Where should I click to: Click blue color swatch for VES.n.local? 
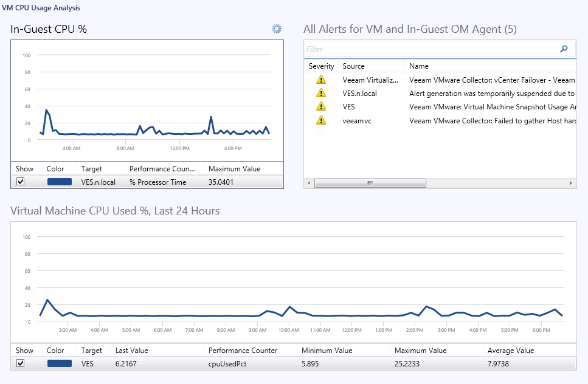[x=59, y=182]
